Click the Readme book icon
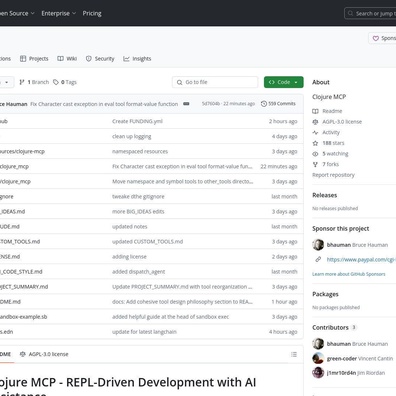Image resolution: width=396 pixels, height=396 pixels. [x=315, y=111]
